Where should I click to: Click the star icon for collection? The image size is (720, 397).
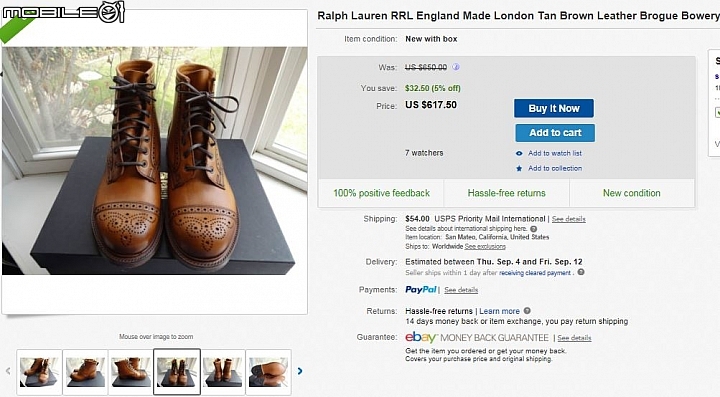(519, 168)
